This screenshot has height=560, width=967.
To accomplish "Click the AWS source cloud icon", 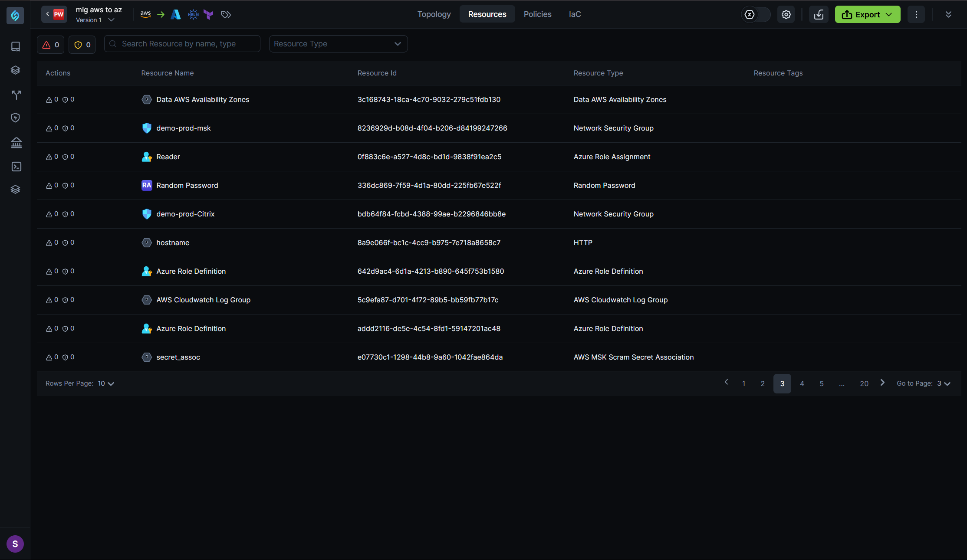I will coord(145,14).
